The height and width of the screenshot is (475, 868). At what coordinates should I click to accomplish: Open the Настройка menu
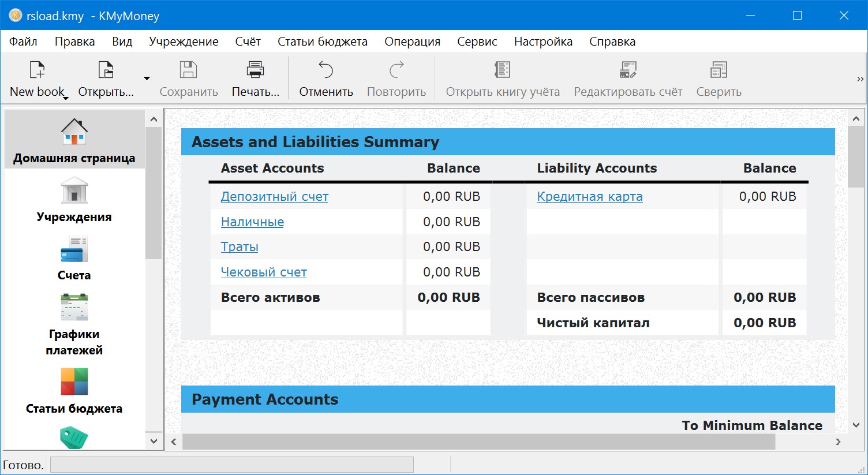(x=543, y=42)
